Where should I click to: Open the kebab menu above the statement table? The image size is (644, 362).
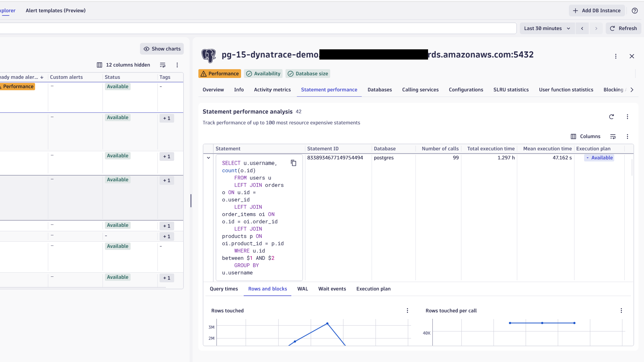point(627,116)
